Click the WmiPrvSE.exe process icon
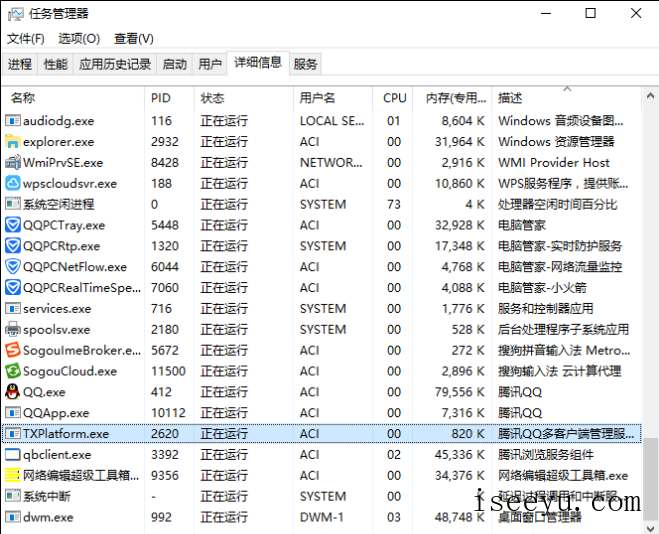The image size is (659, 534). pos(13,163)
